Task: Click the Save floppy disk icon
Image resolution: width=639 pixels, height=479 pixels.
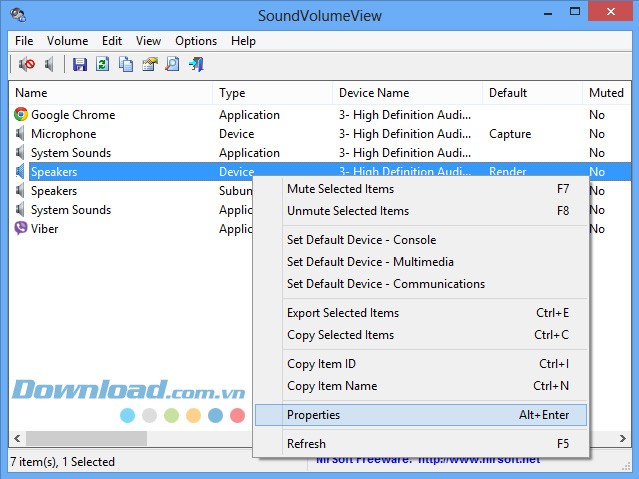Action: click(x=80, y=65)
